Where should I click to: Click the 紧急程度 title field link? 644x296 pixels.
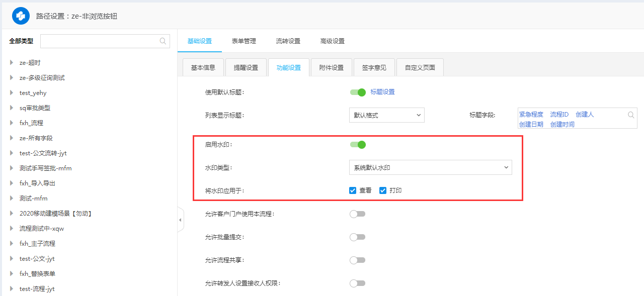[x=531, y=115]
